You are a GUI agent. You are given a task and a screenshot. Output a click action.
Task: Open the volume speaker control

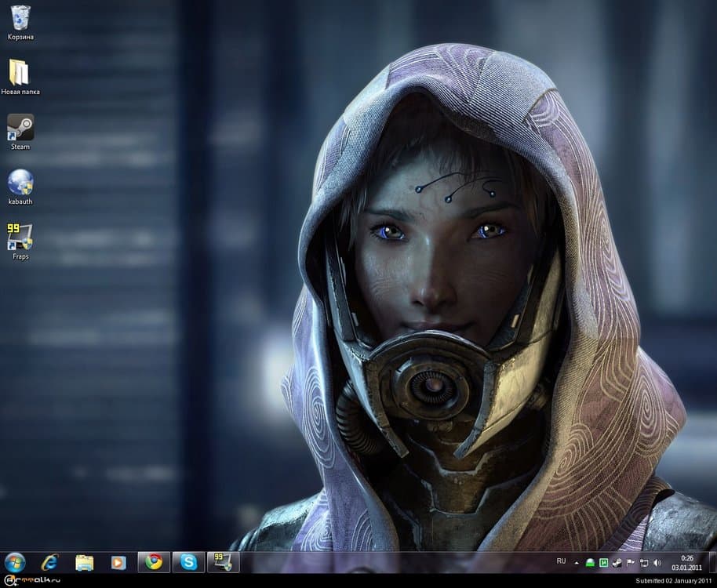click(657, 563)
